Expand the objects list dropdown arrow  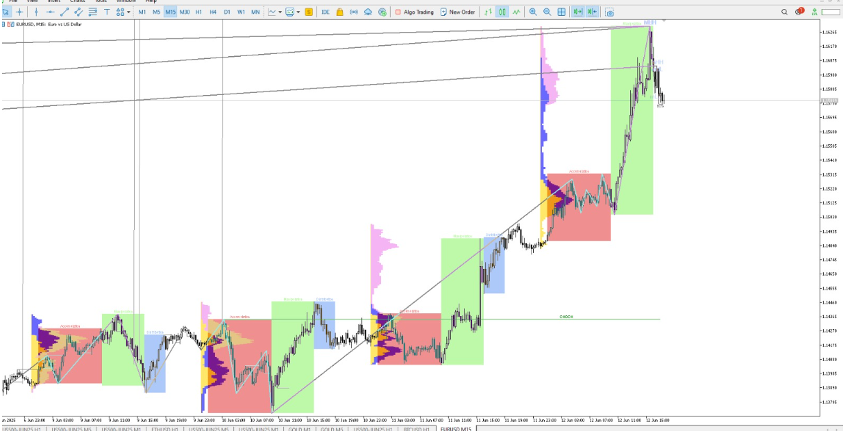click(128, 12)
